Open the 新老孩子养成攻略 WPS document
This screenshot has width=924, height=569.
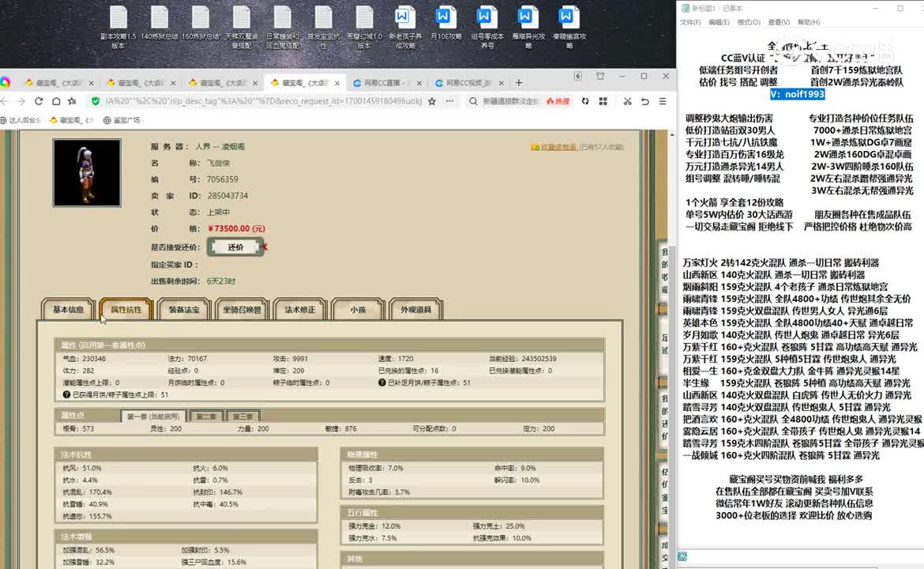coord(405,27)
